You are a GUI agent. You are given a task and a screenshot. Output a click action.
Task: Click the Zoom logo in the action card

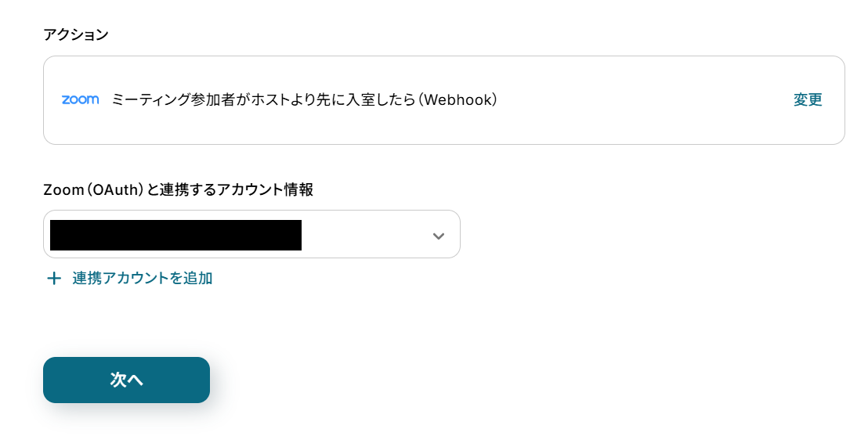(x=80, y=99)
